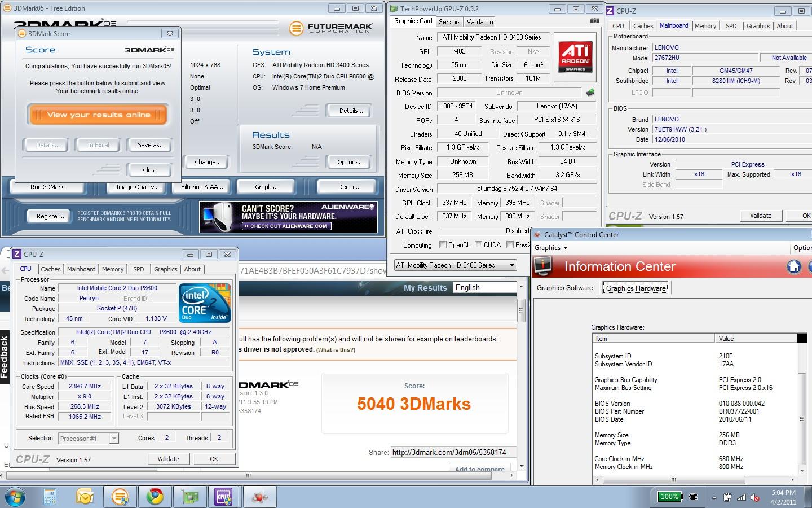Switch to Google Chrome in taskbar
812x508 pixels.
tap(155, 497)
